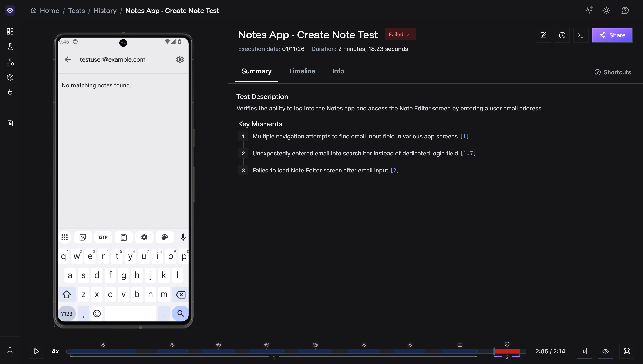Open the flask Tests sidebar icon
Viewport: 643px width, 364px height.
(10, 47)
